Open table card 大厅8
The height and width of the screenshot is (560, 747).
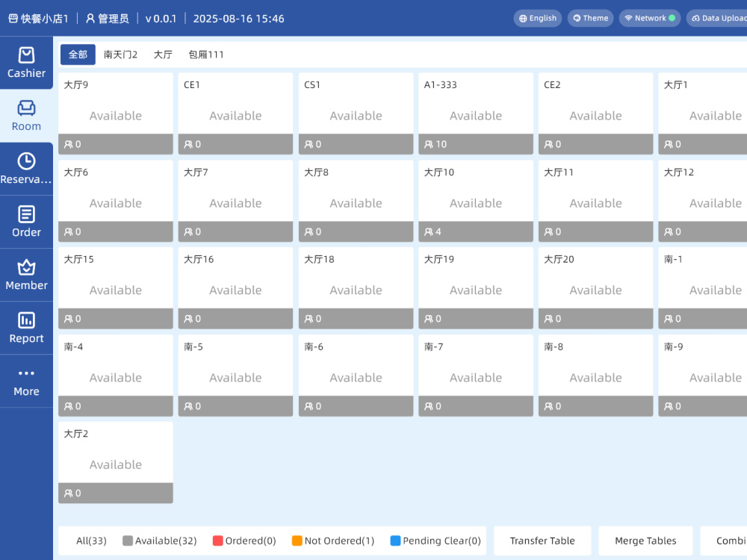(356, 201)
